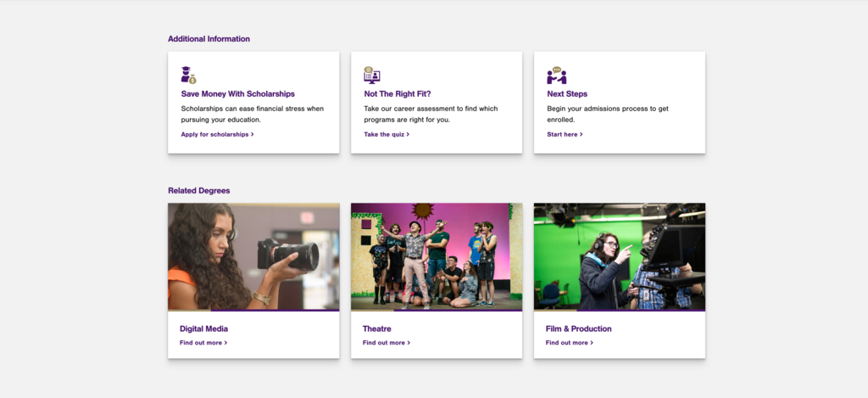This screenshot has height=398, width=868.
Task: Select the Film & Production green screen image
Action: [620, 256]
